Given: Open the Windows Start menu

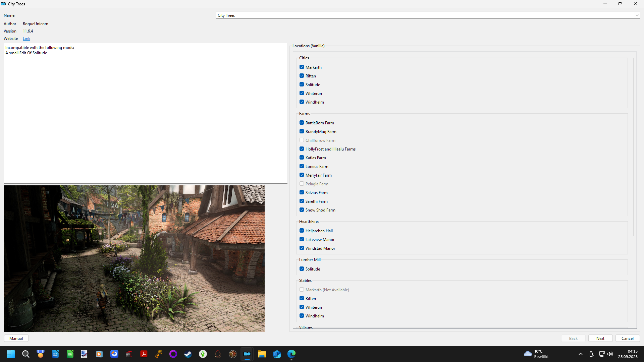Looking at the screenshot, I should pyautogui.click(x=11, y=354).
